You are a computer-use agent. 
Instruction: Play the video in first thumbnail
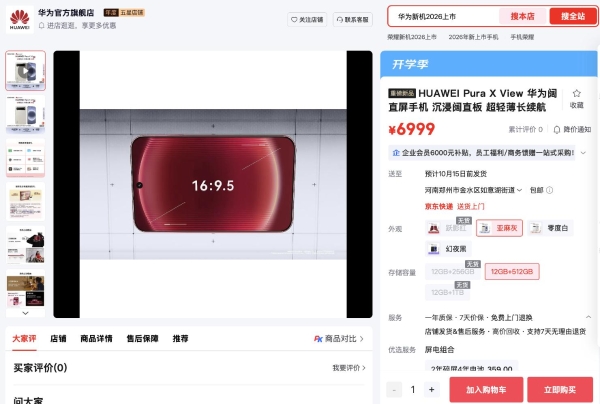(25, 71)
